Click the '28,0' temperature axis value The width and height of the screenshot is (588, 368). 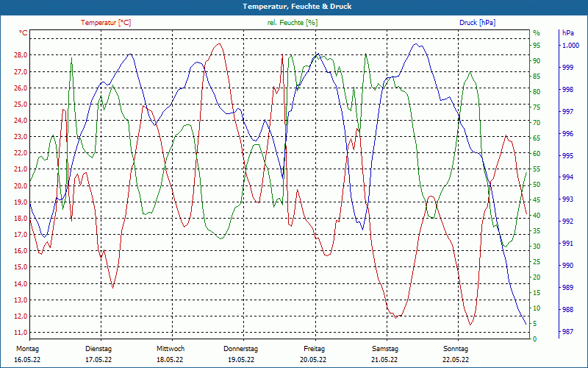click(x=21, y=55)
